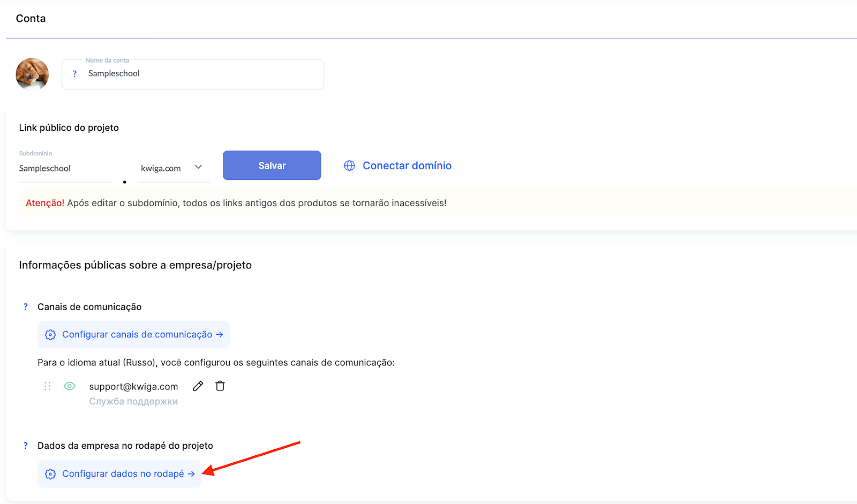This screenshot has height=504, width=857.
Task: Click the Nome da conta field containing Sampleschool
Action: pyautogui.click(x=204, y=74)
